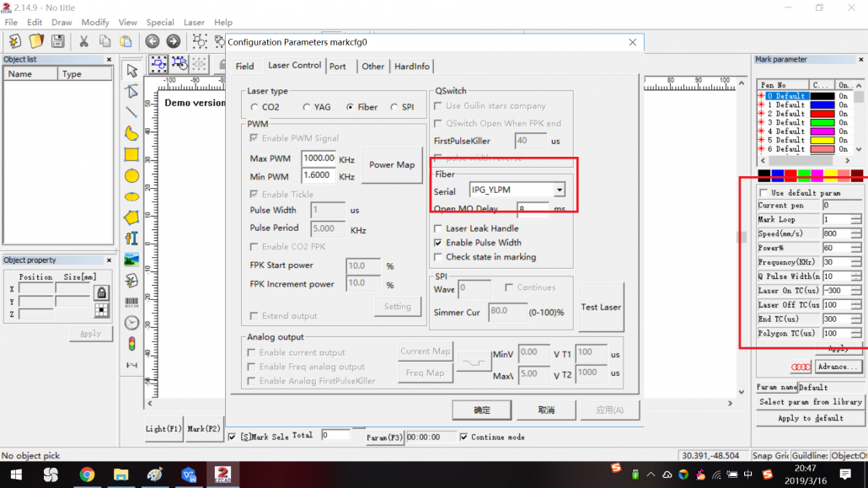
Task: Open the Laser menu in menu bar
Action: pyautogui.click(x=194, y=23)
